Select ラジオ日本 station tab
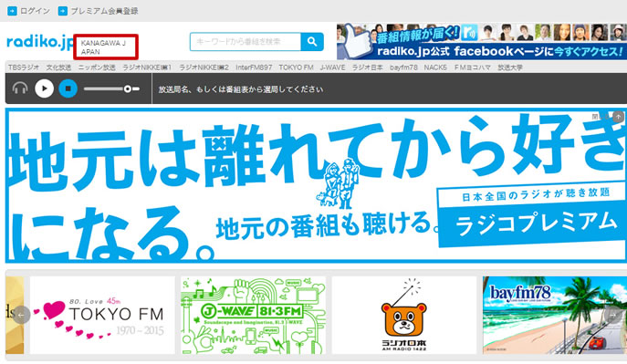The height and width of the screenshot is (364, 627). click(x=367, y=68)
